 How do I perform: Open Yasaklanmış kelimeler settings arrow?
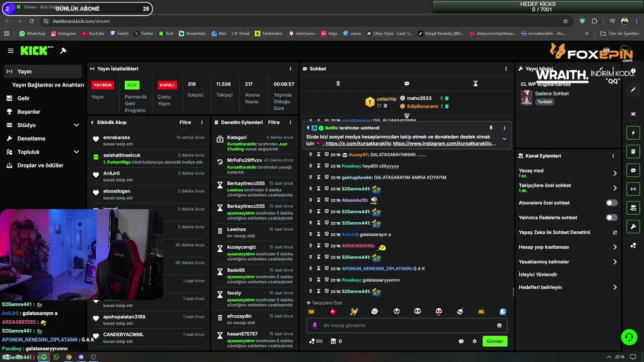coord(615,262)
